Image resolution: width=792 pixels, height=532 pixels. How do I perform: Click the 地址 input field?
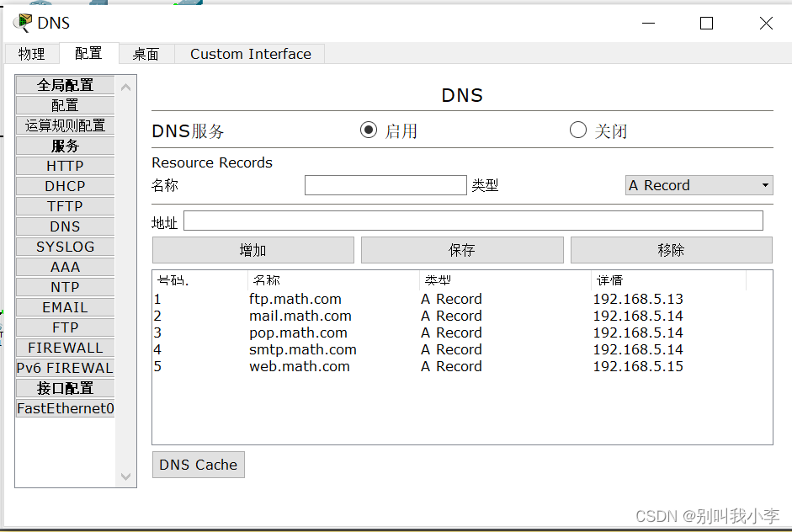tap(473, 221)
